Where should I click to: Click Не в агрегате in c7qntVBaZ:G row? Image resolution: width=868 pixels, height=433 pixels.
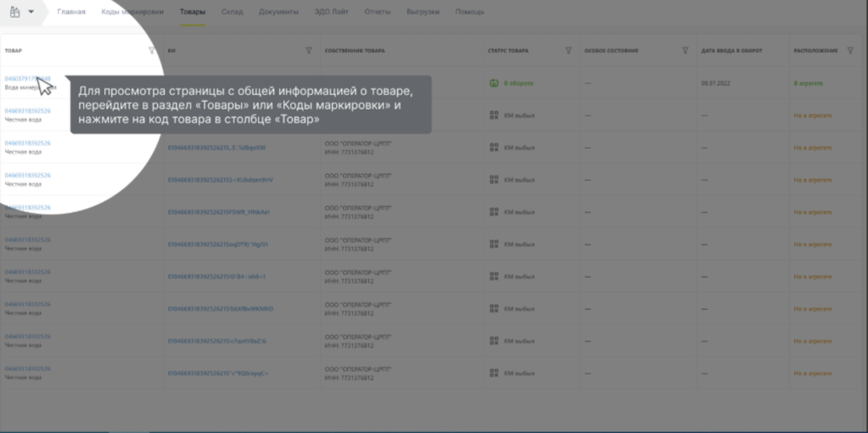click(813, 340)
